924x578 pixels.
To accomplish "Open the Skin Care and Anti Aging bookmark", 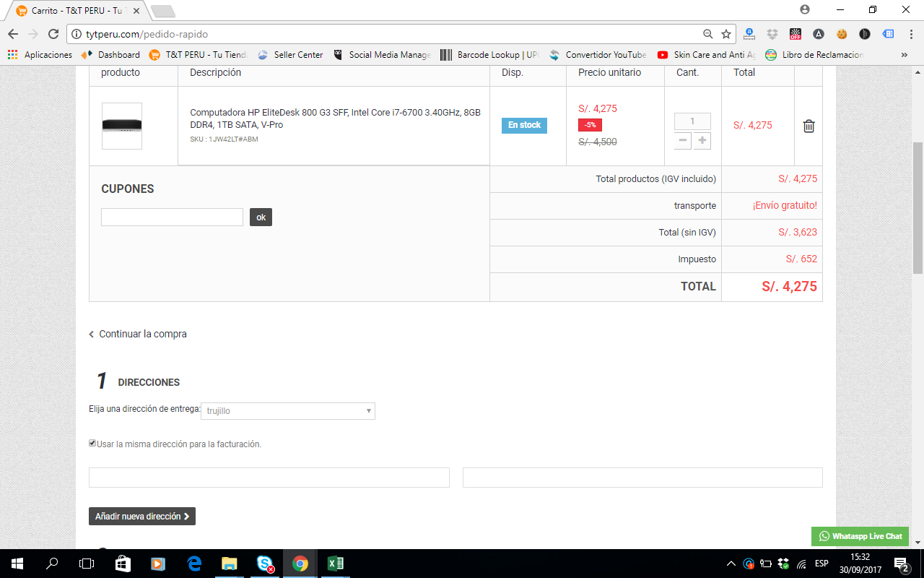I will coord(706,55).
